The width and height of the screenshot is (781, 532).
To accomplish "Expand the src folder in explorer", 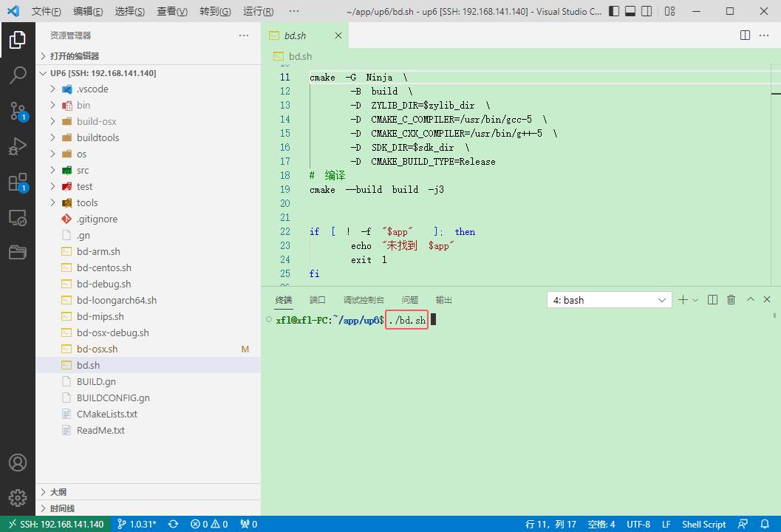I will [x=82, y=170].
